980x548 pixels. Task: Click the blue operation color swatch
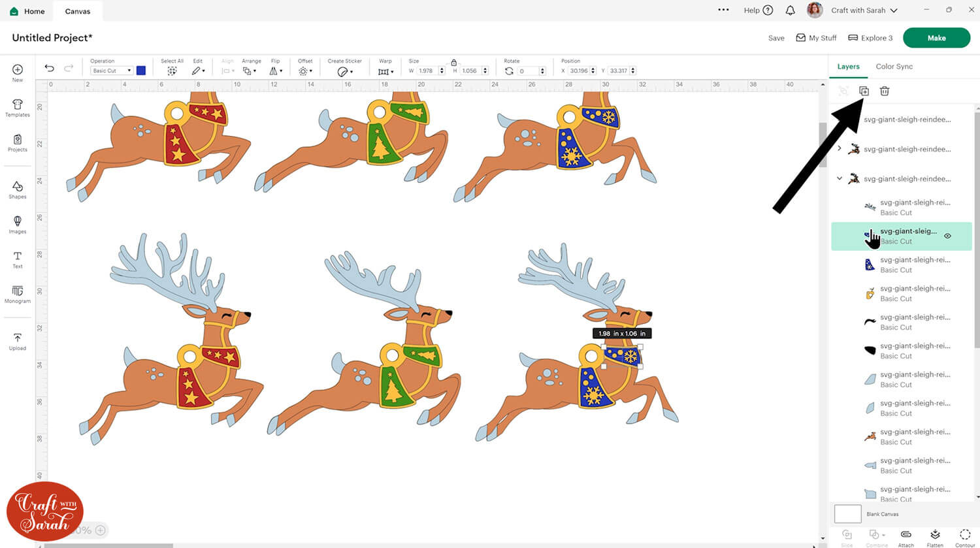coord(140,71)
